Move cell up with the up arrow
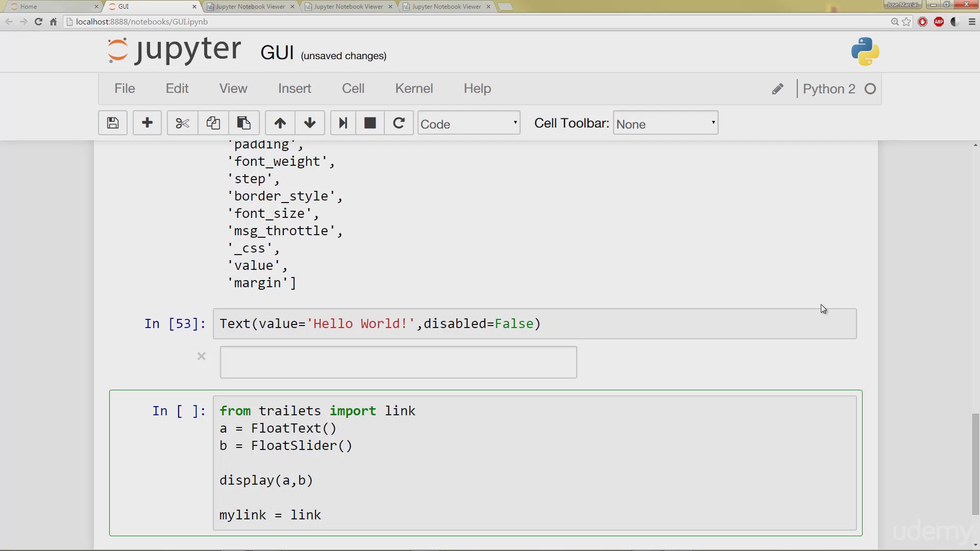980x551 pixels. pos(280,123)
